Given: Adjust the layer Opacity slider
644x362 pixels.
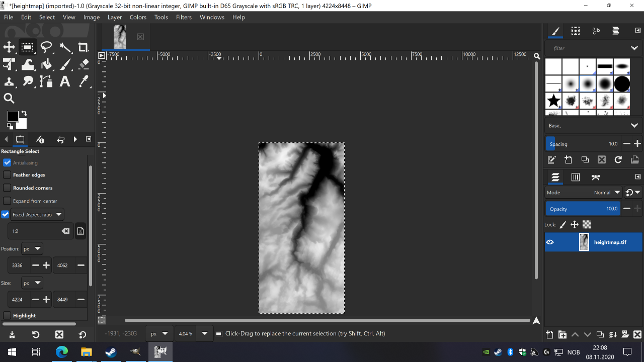Looking at the screenshot, I should pos(582,209).
